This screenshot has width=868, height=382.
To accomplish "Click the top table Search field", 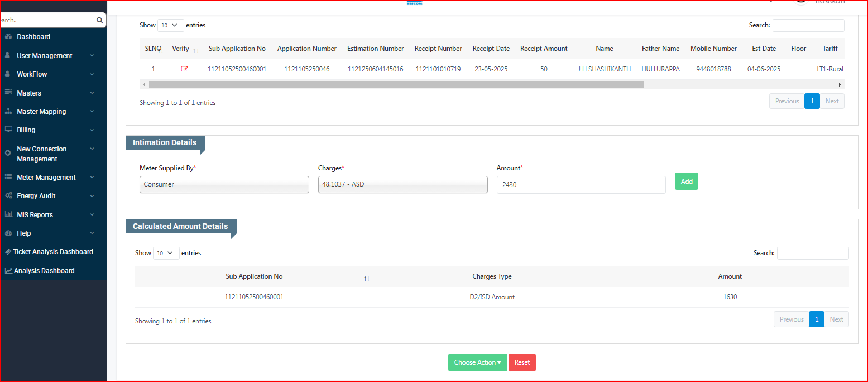I will 808,25.
